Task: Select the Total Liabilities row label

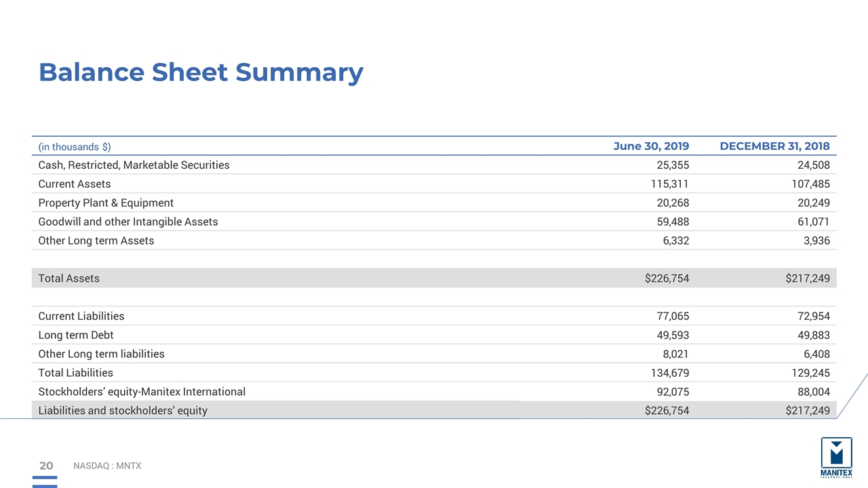Action: tap(76, 373)
